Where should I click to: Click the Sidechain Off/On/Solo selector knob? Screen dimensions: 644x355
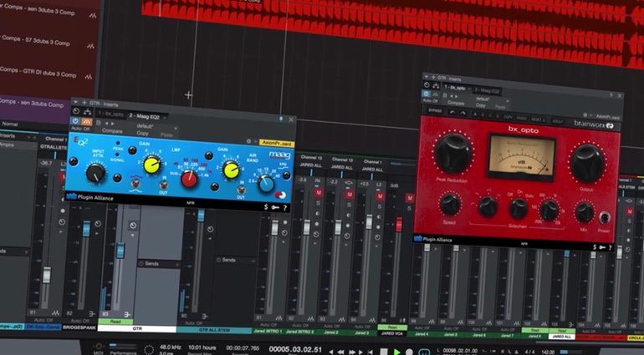518,209
